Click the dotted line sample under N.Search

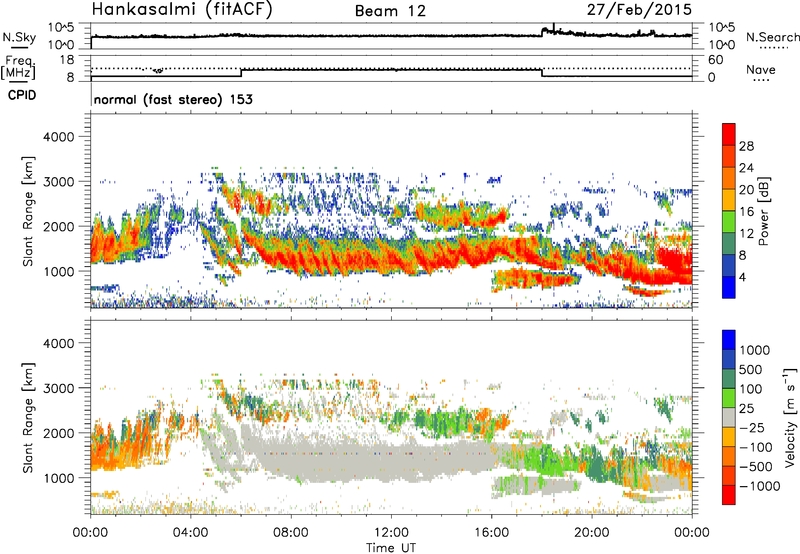774,49
